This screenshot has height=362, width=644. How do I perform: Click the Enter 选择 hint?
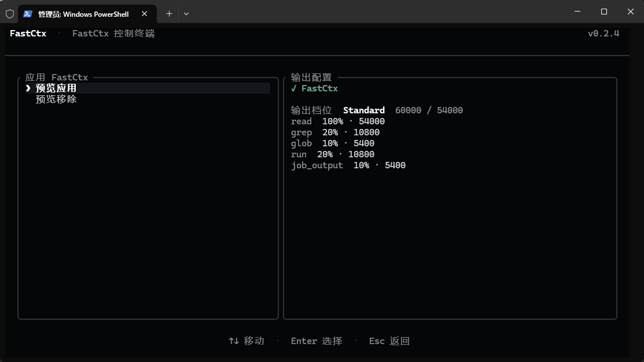(317, 341)
